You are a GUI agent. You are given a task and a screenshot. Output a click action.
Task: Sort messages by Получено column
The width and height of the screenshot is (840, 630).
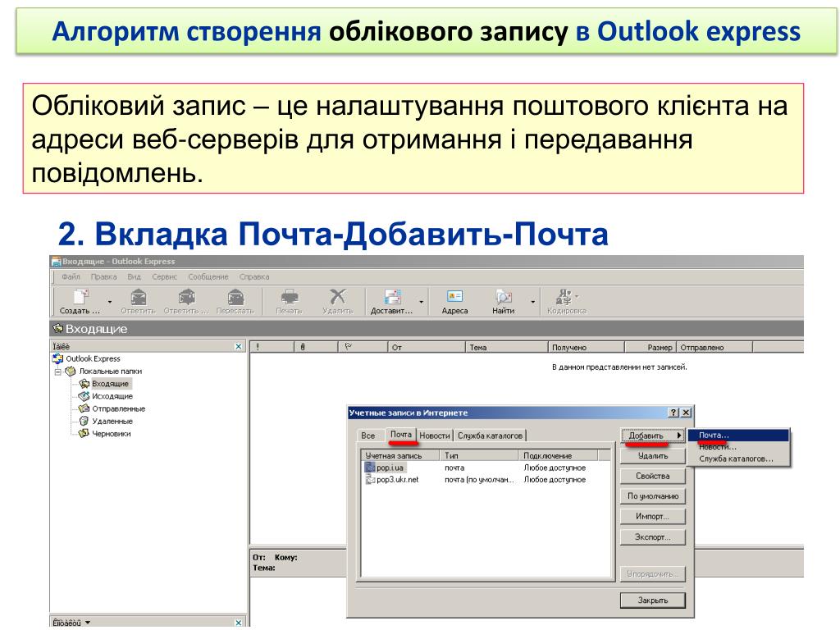(x=586, y=347)
